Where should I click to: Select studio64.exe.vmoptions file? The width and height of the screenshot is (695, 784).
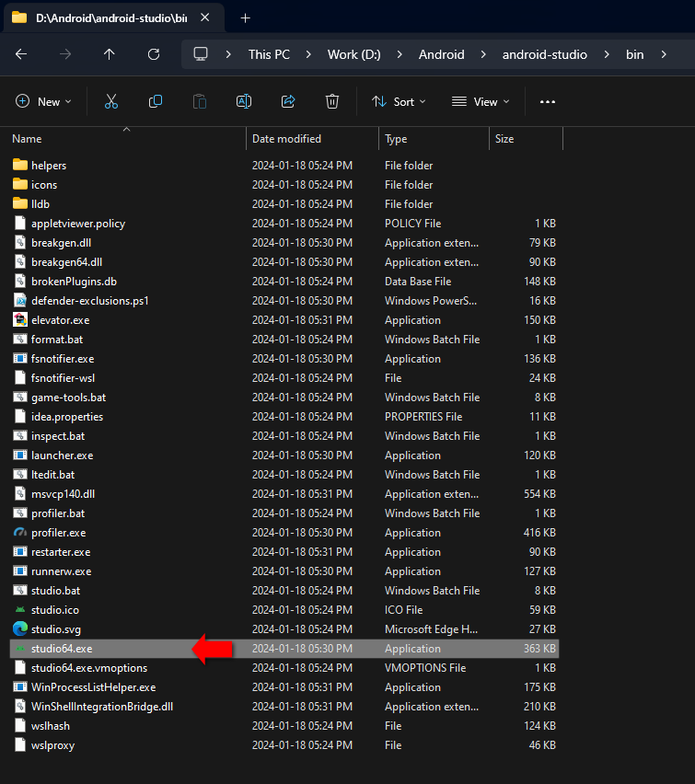[89, 667]
